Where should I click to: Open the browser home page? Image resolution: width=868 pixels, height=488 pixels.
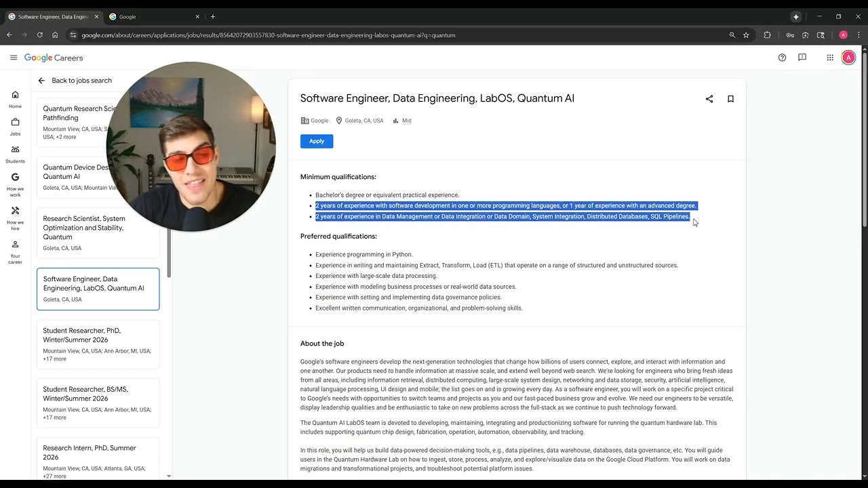[x=56, y=35]
